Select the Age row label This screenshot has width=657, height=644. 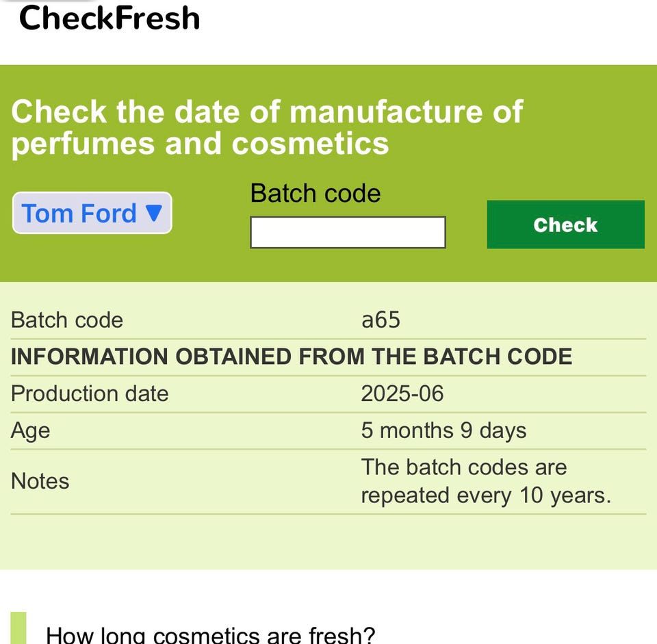pos(31,430)
